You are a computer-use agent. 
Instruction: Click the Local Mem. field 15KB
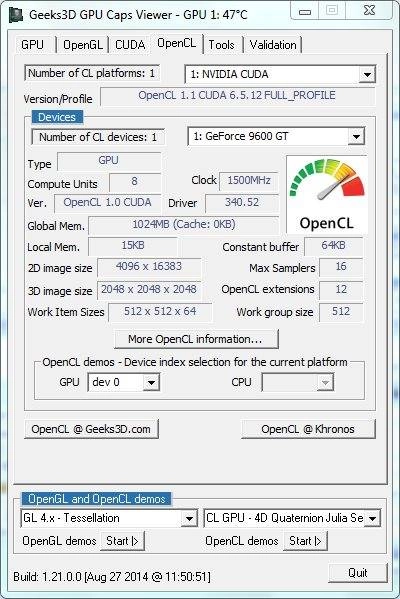pos(133,246)
